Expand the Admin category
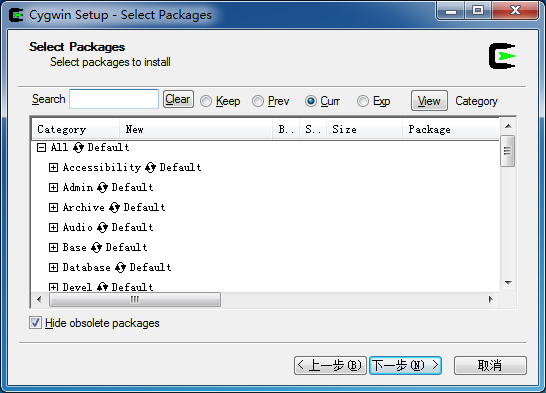 (53, 188)
